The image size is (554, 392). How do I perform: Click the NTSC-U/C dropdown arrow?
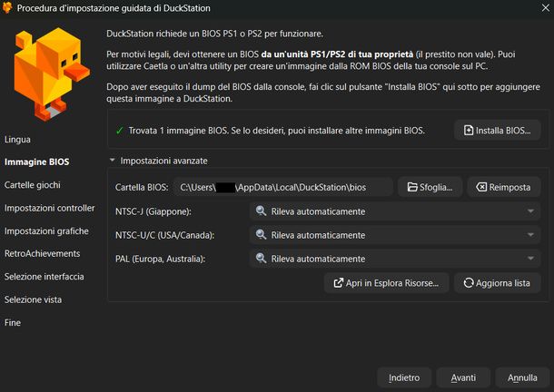(x=530, y=235)
